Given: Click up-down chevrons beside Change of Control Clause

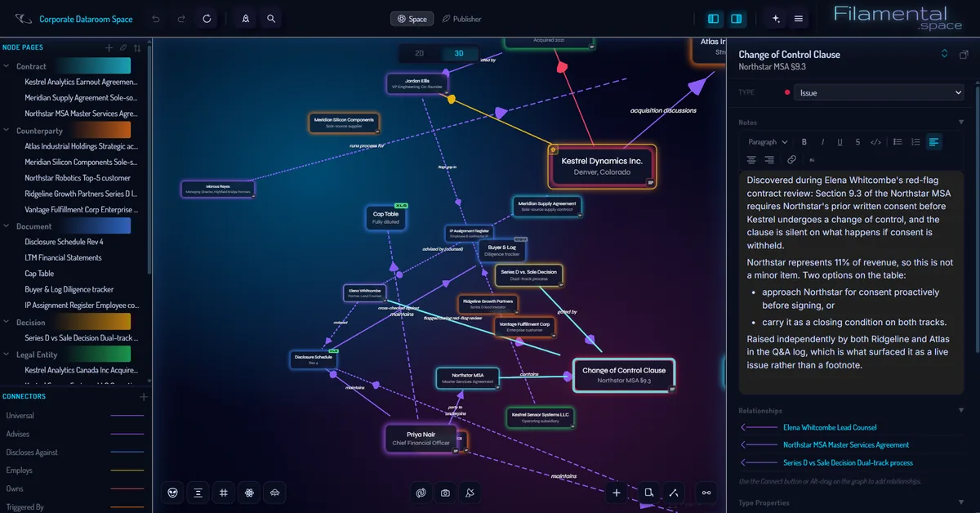Looking at the screenshot, I should click(944, 55).
